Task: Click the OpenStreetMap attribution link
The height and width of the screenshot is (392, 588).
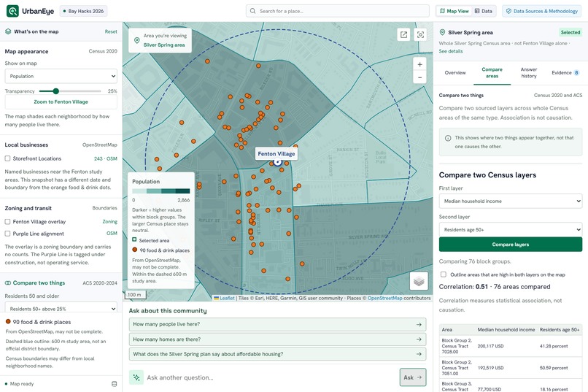Action: 384,299
